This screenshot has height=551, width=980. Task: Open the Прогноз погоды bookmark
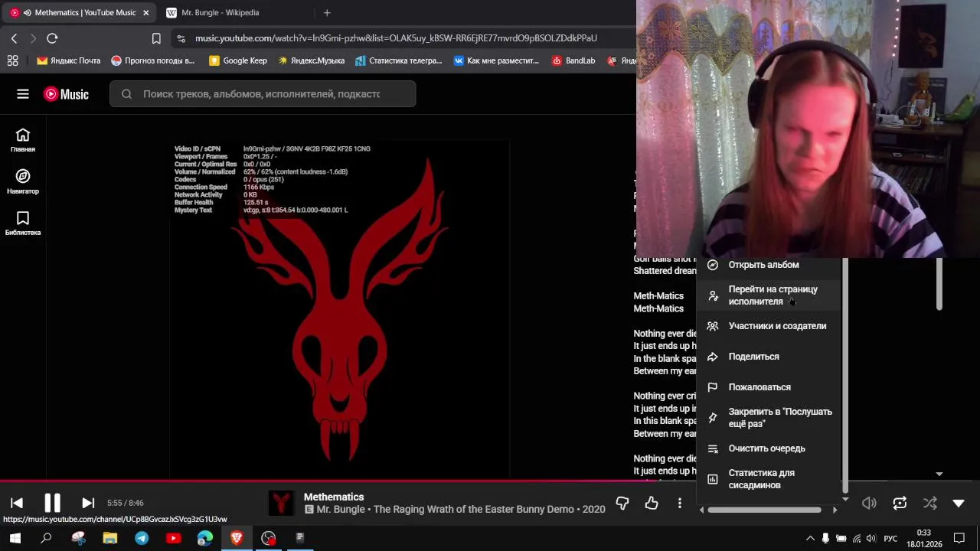152,60
